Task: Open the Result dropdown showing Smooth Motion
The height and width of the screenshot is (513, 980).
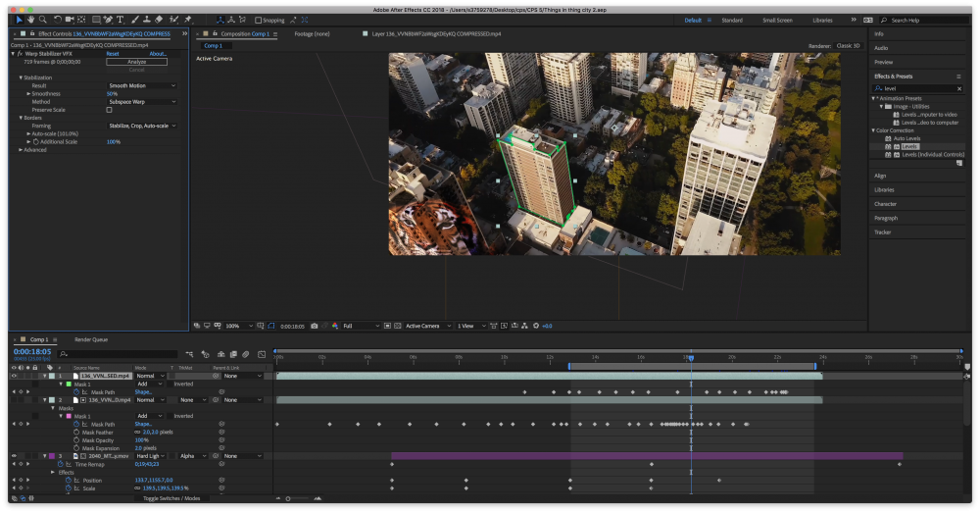Action: [x=142, y=85]
